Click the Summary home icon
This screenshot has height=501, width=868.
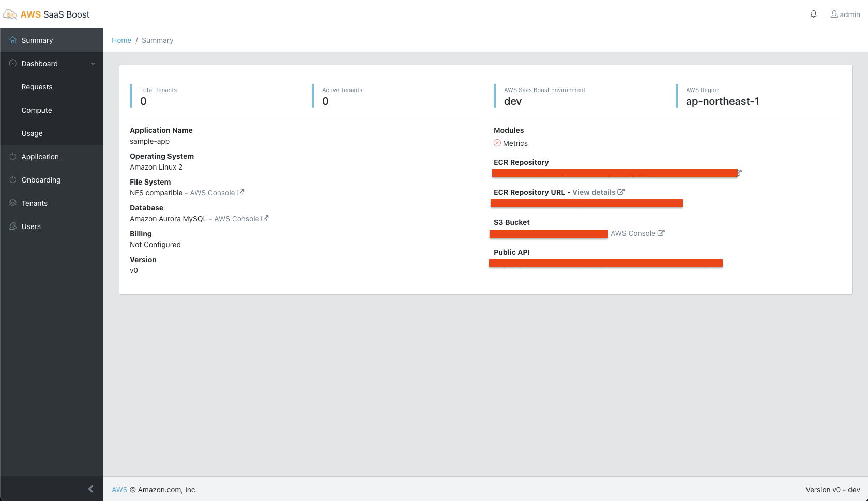pos(13,40)
